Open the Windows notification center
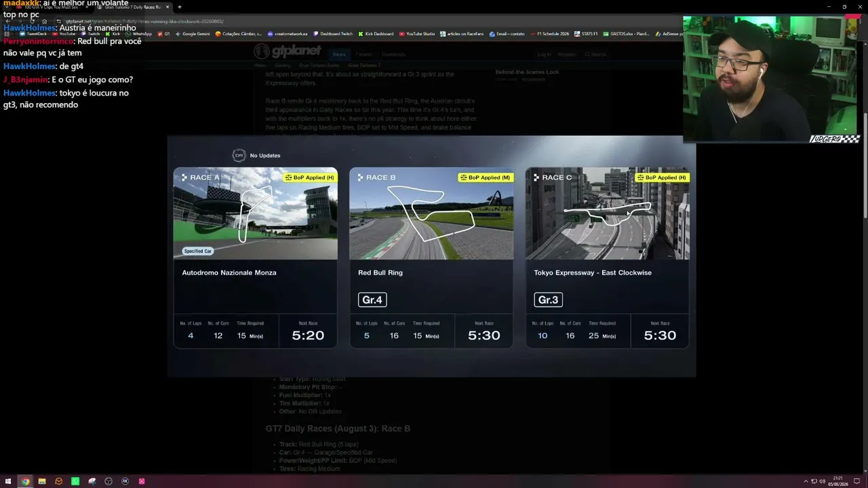Viewport: 868px width, 488px height. coord(857,481)
